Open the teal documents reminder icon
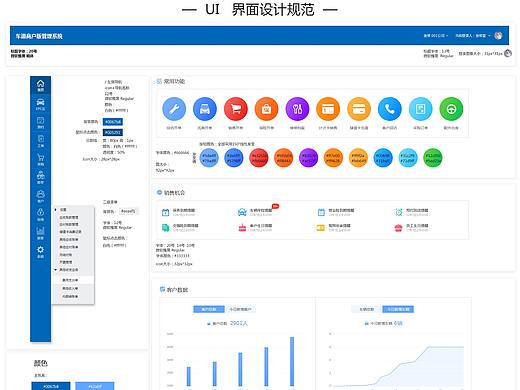Image resolution: width=520 pixels, height=390 pixels. 165,227
